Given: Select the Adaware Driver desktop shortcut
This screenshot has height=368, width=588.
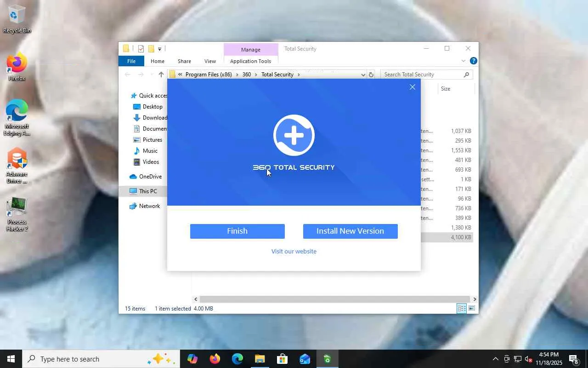Looking at the screenshot, I should [17, 166].
